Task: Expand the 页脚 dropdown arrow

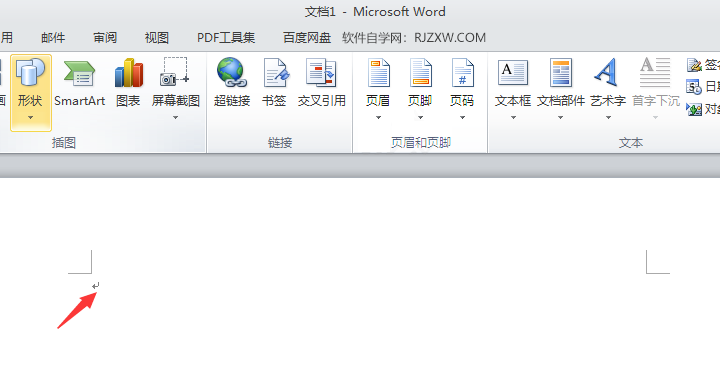Action: pos(420,118)
